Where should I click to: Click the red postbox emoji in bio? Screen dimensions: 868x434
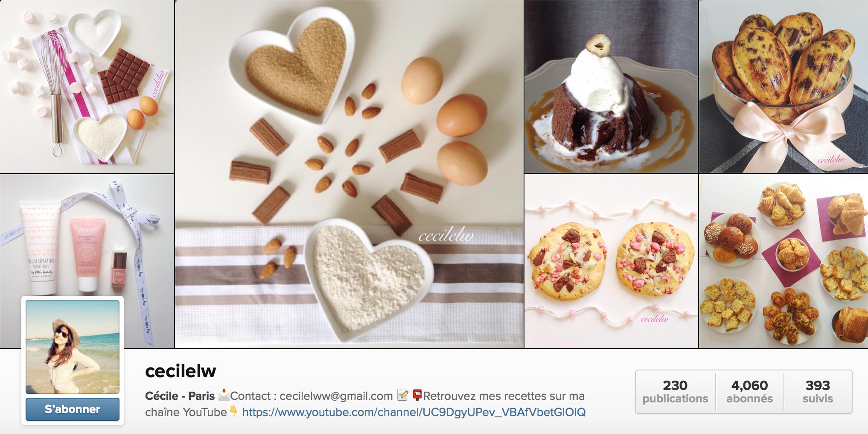pyautogui.click(x=417, y=395)
